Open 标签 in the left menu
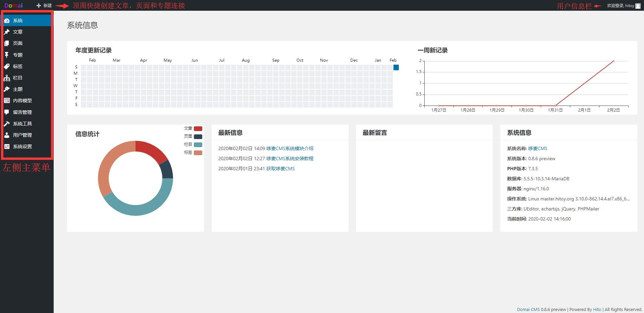644x313 pixels. (27, 66)
